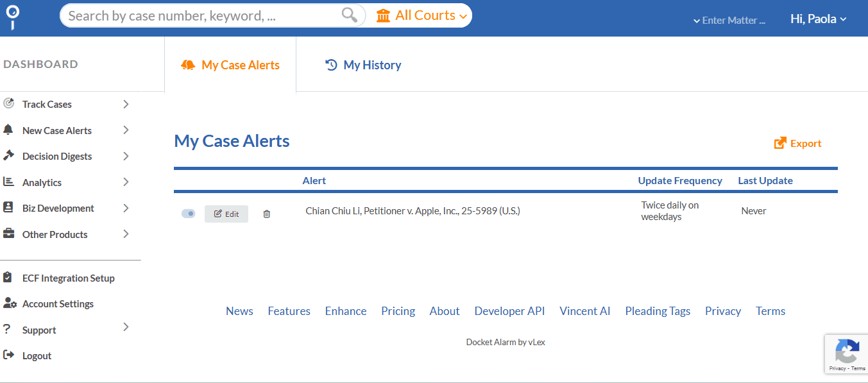Open the Hi, Paola user menu
868x383 pixels.
818,19
